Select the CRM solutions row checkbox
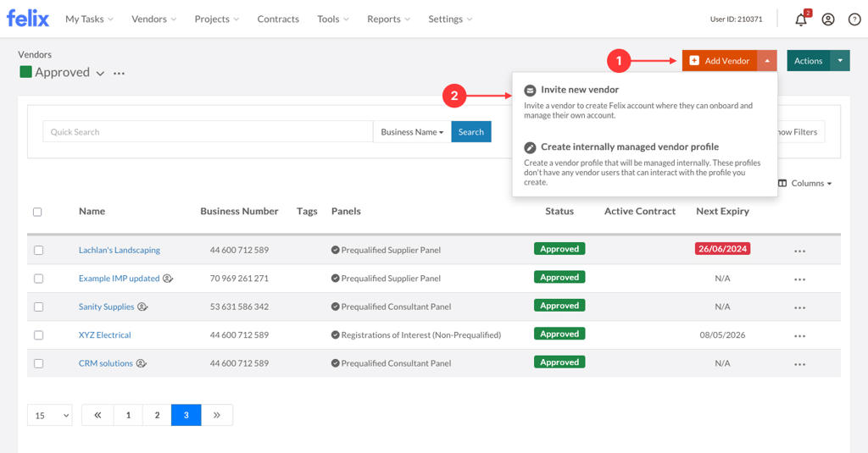The width and height of the screenshot is (868, 453). (x=38, y=363)
